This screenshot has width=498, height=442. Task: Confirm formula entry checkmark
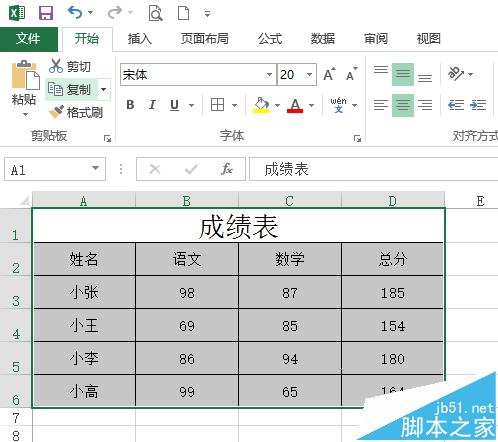tap(191, 169)
